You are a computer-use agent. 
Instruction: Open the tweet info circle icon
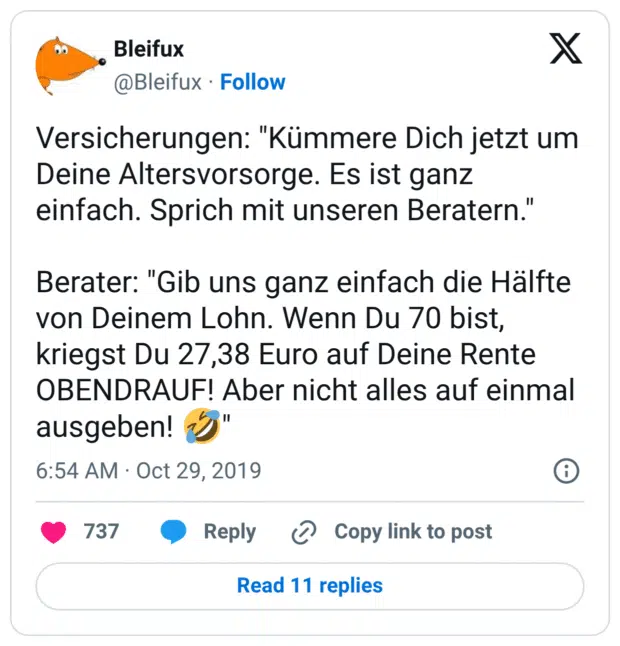coord(565,470)
